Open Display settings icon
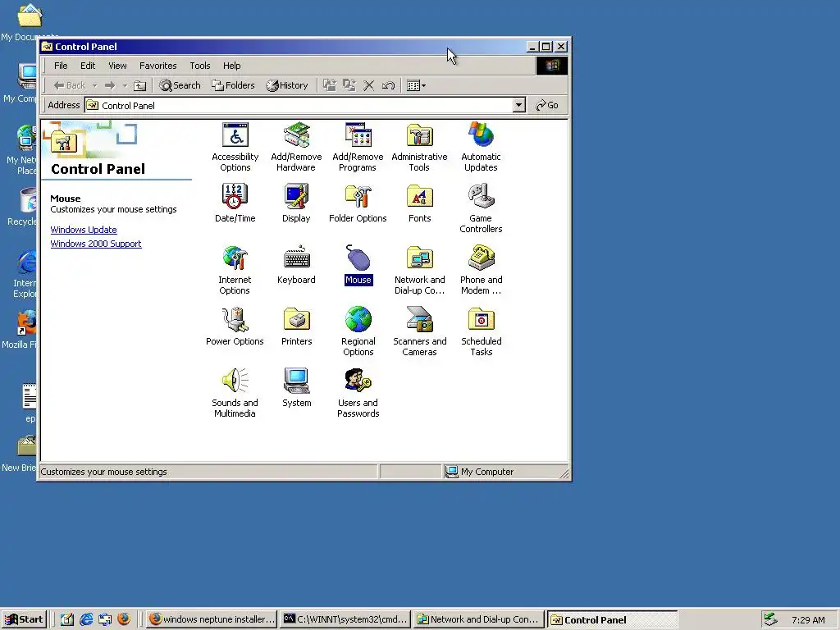 tap(296, 203)
